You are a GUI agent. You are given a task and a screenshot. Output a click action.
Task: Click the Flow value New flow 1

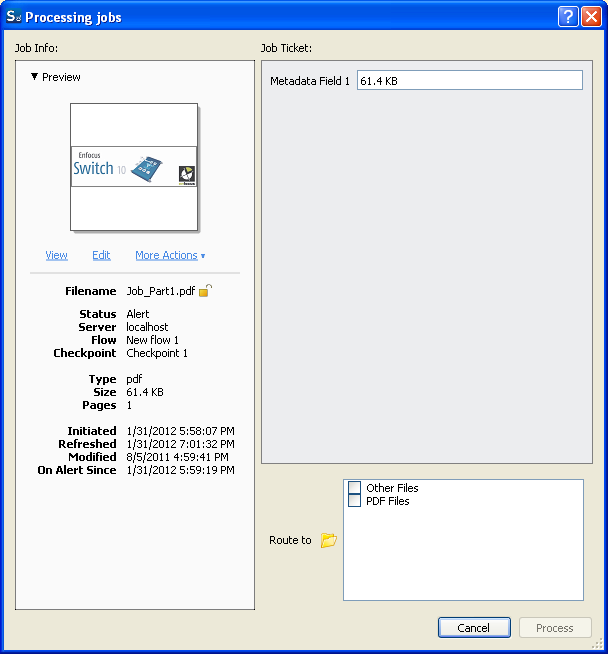152,340
